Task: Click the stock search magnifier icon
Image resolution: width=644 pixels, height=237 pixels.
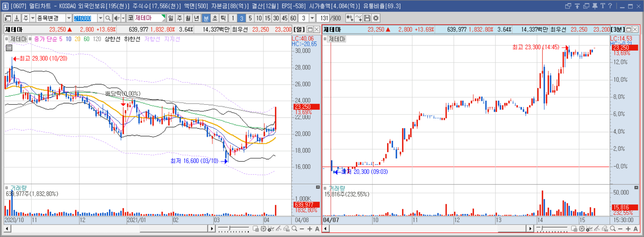Action: click(x=108, y=18)
